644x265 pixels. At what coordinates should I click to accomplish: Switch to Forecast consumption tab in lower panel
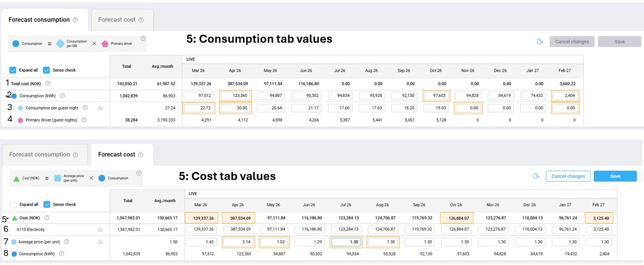[43, 154]
